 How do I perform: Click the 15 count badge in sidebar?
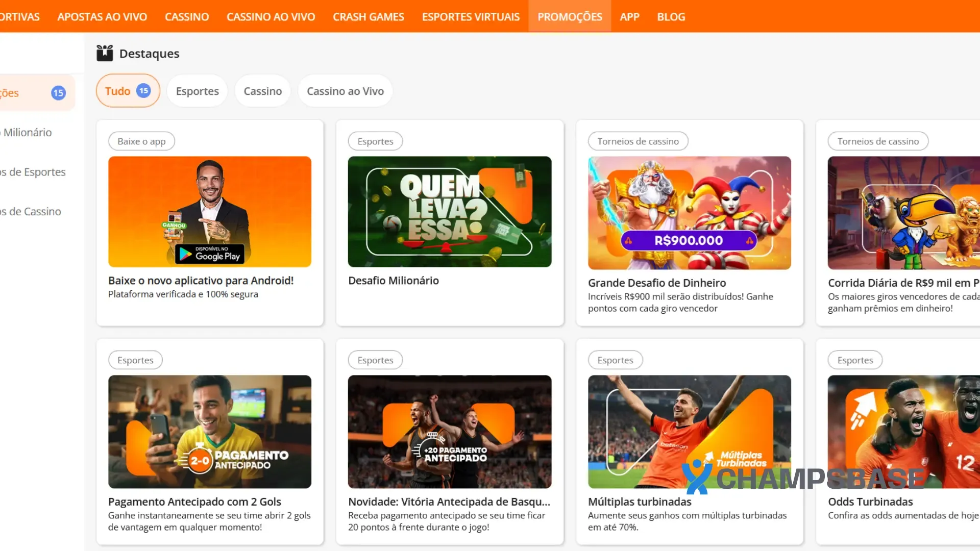[x=59, y=92]
